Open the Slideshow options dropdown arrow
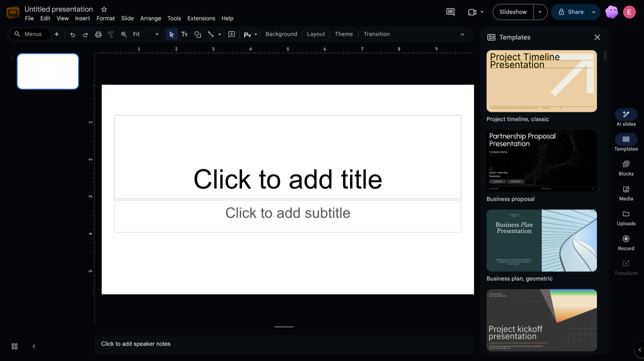The height and width of the screenshot is (361, 644). 540,12
